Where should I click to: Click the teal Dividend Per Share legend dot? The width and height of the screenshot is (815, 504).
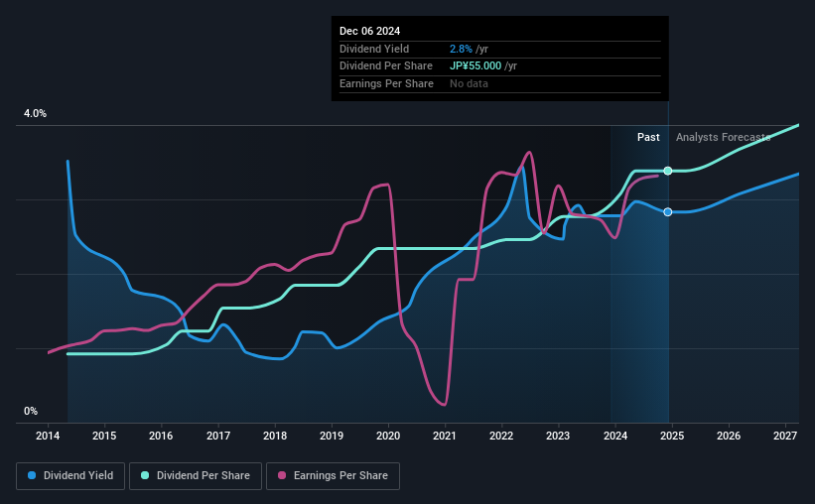145,475
